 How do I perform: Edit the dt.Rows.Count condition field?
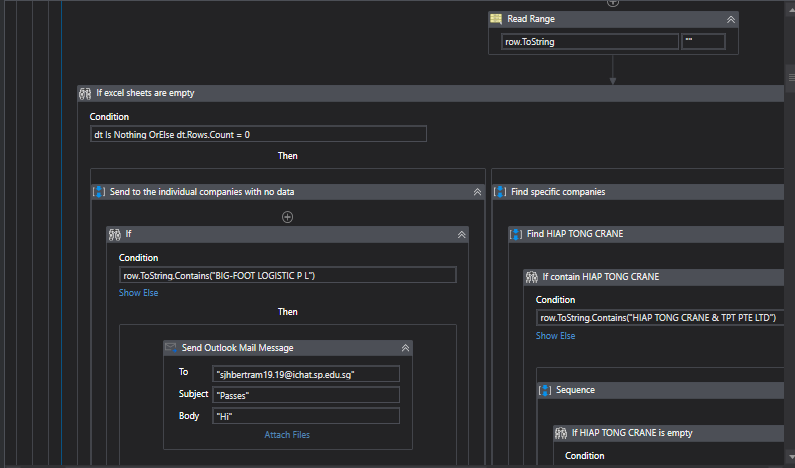pyautogui.click(x=258, y=134)
